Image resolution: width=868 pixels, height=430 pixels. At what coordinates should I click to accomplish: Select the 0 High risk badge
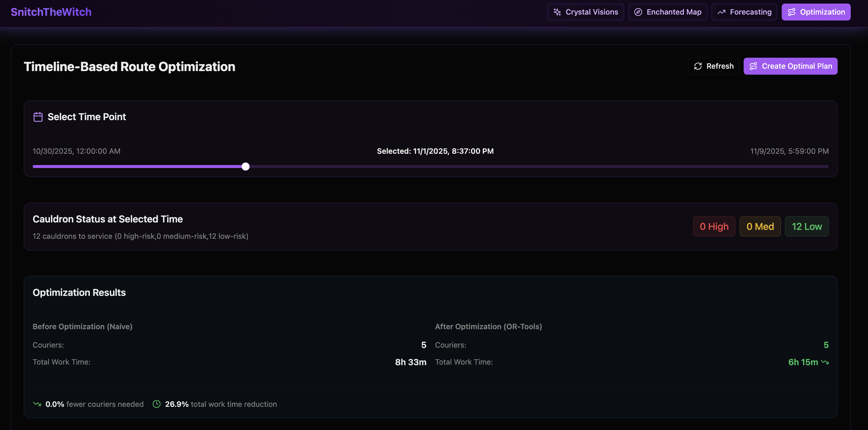pos(714,227)
